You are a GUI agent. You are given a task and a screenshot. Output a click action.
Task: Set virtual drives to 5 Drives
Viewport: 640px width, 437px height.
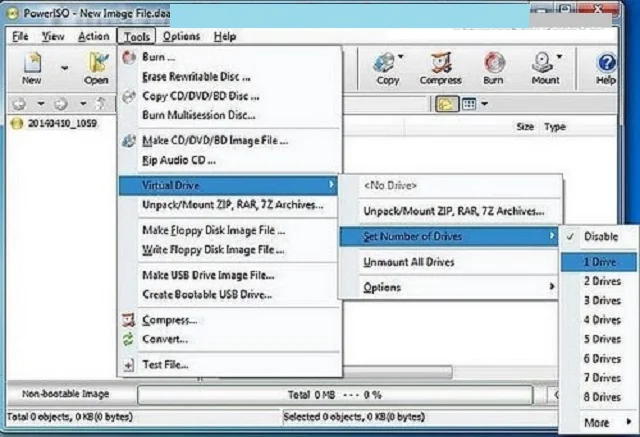tap(598, 339)
